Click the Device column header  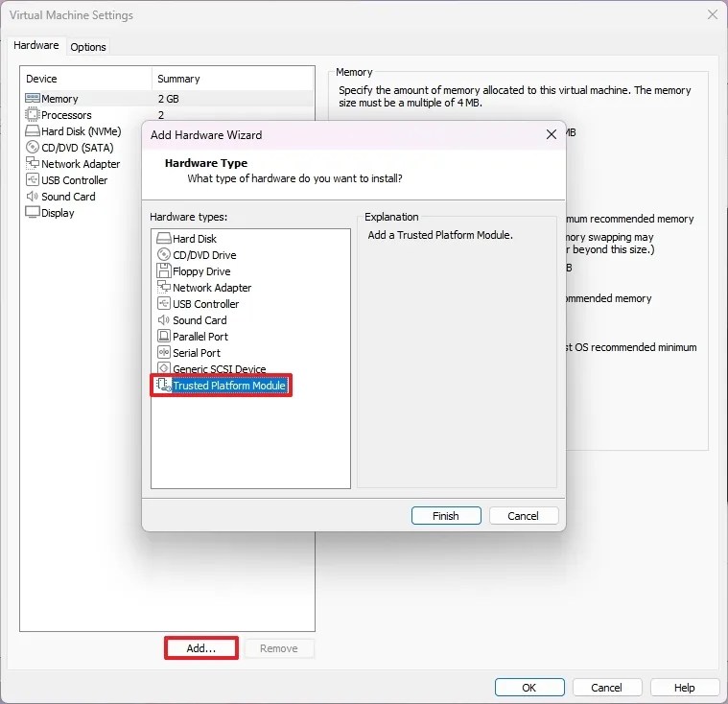point(86,79)
